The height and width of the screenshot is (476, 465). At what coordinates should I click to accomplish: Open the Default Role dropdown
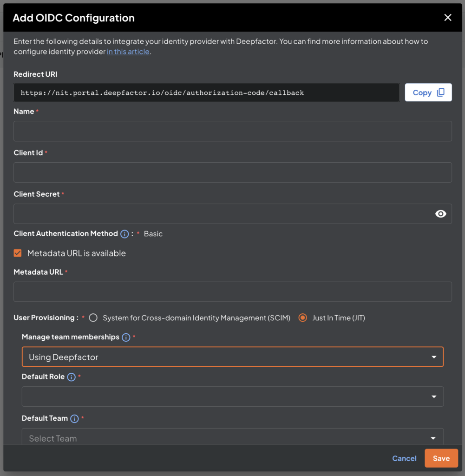(233, 397)
